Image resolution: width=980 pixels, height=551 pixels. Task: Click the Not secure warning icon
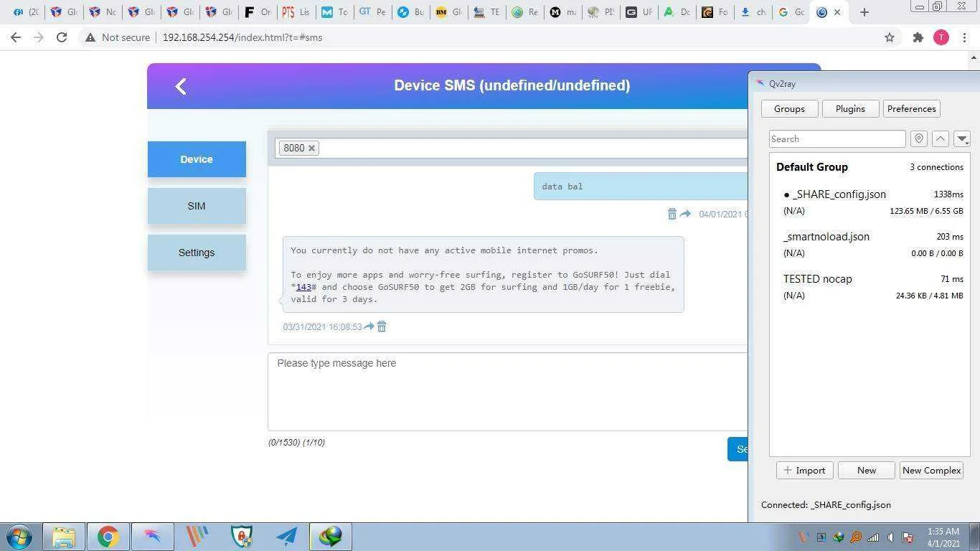point(90,37)
